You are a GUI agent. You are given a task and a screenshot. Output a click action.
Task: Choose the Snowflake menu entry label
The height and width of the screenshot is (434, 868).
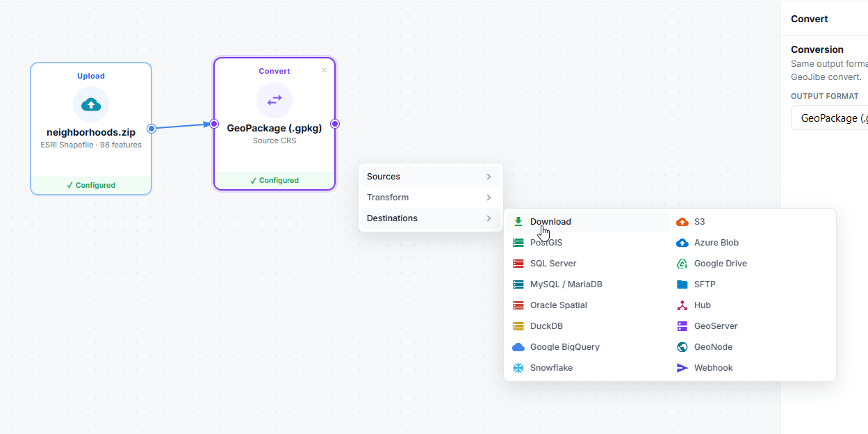(x=551, y=368)
